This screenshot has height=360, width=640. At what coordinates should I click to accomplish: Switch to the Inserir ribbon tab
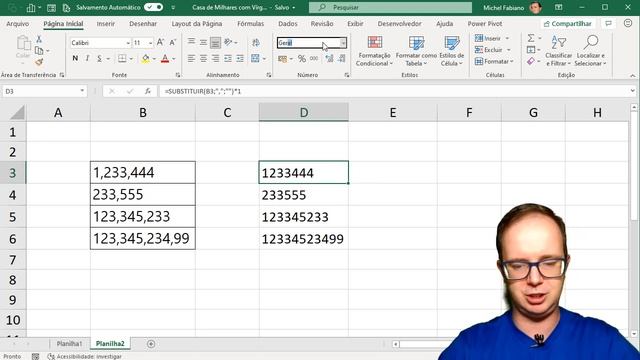[106, 24]
